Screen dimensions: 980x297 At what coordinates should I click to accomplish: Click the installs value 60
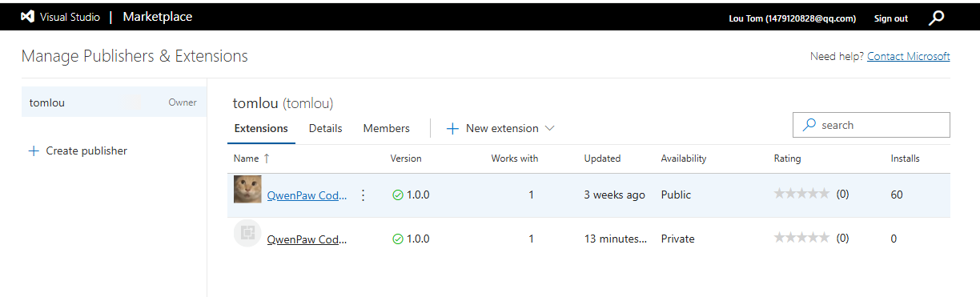click(897, 195)
